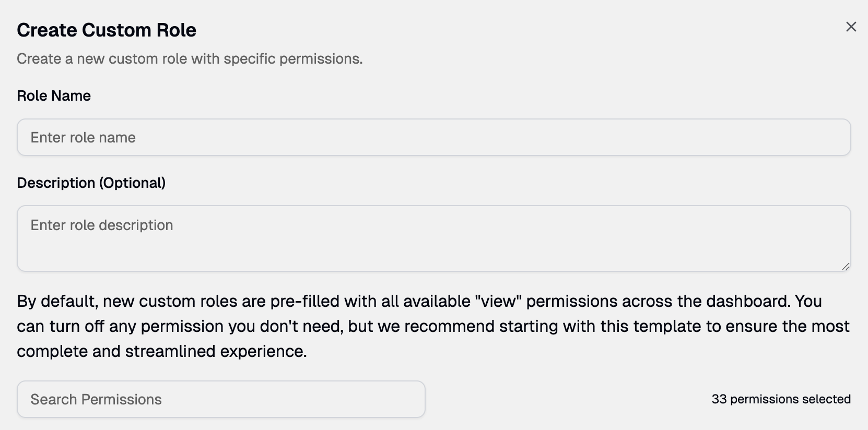Click the Enter role name placeholder text
Image resolution: width=868 pixels, height=430 pixels.
click(x=83, y=137)
